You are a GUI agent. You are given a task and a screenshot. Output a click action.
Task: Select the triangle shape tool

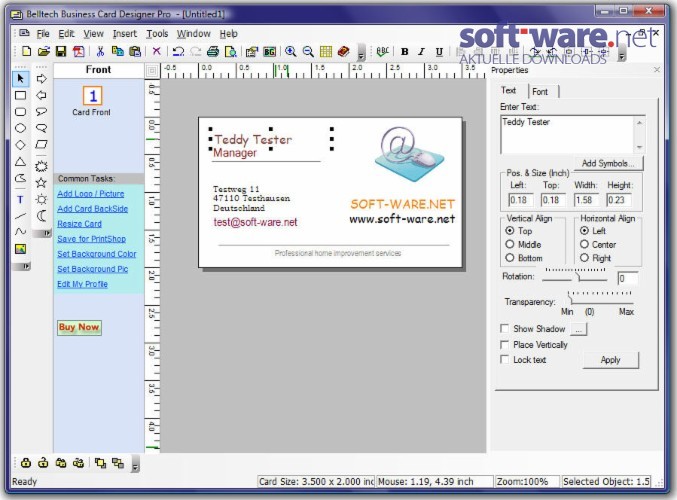tap(20, 162)
